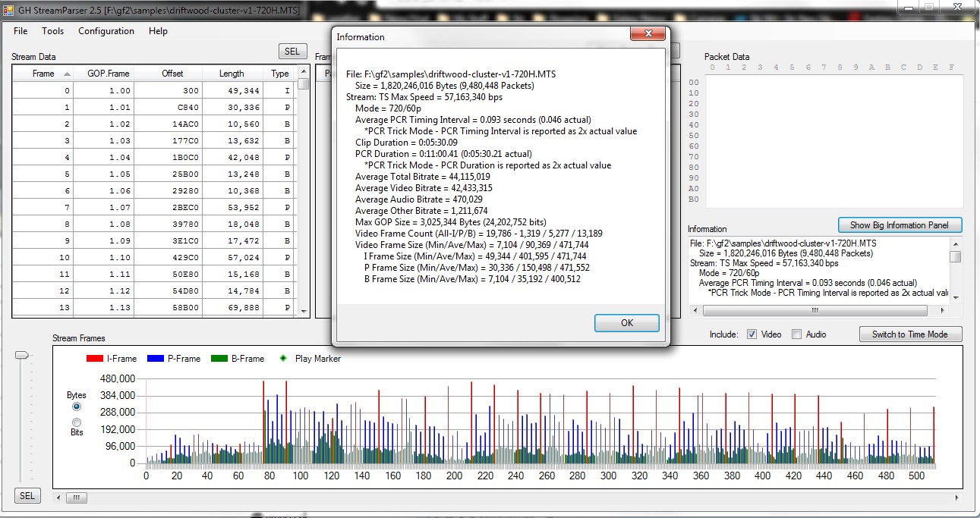Open the Configuration menu

pos(106,31)
